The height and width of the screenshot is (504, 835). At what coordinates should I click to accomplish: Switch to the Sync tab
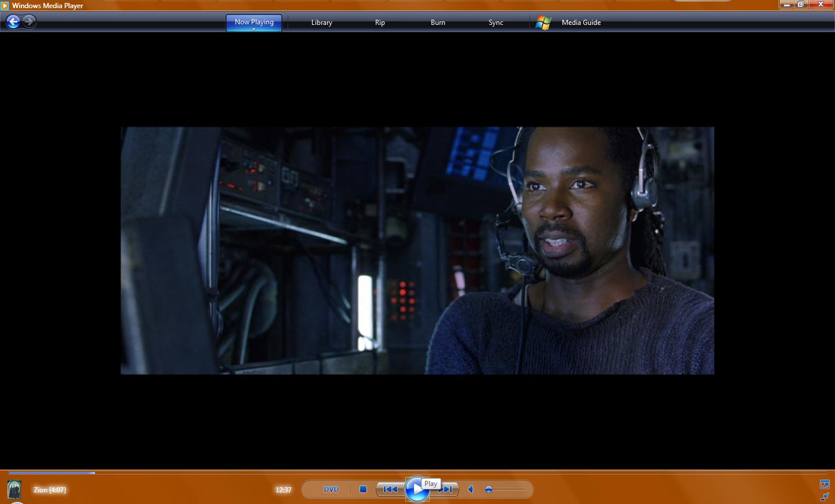[x=496, y=23]
